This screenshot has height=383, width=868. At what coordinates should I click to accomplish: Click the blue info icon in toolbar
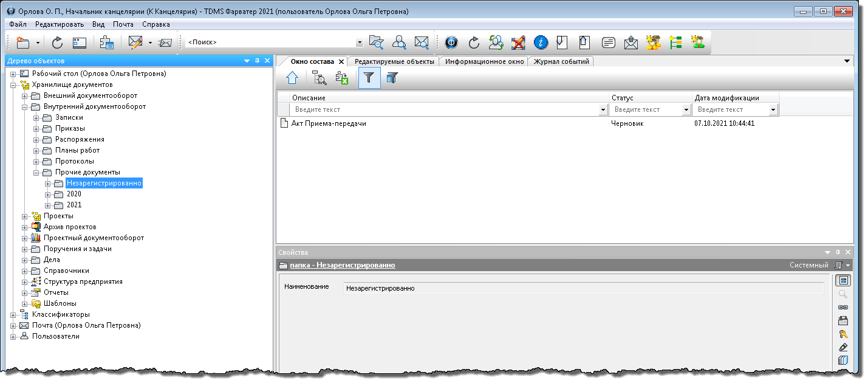pyautogui.click(x=541, y=43)
